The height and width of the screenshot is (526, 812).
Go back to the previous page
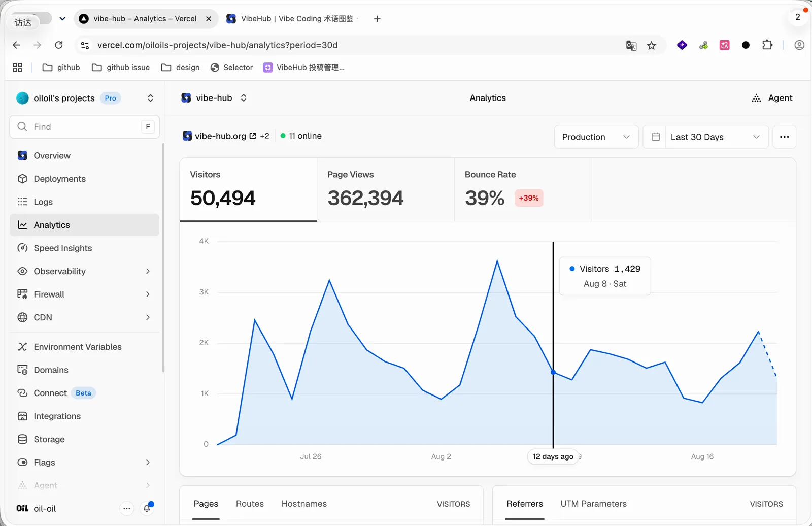(16, 45)
